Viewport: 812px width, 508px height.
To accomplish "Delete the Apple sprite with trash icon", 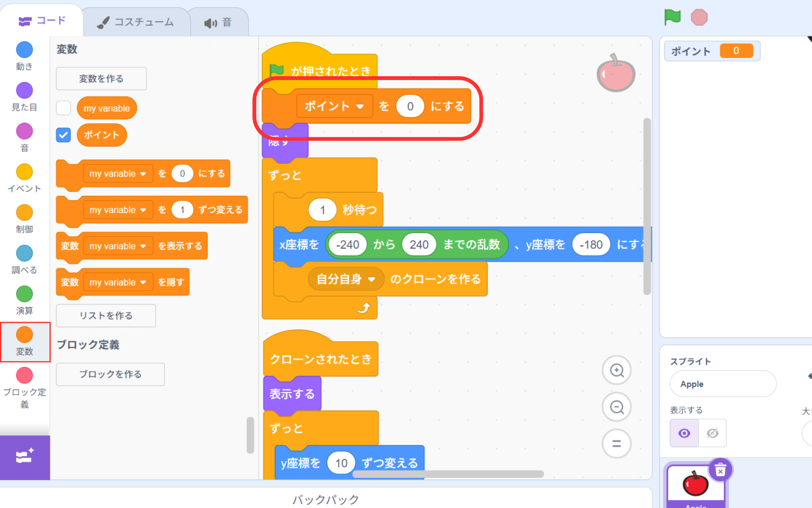I will click(720, 470).
